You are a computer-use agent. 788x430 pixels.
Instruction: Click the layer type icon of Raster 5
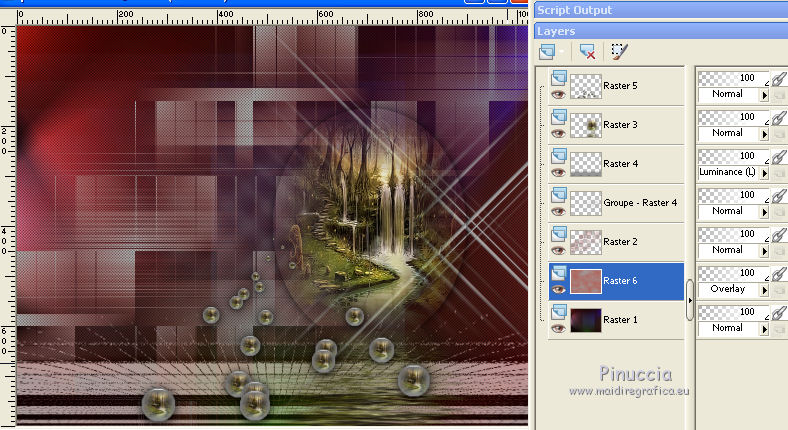[559, 78]
